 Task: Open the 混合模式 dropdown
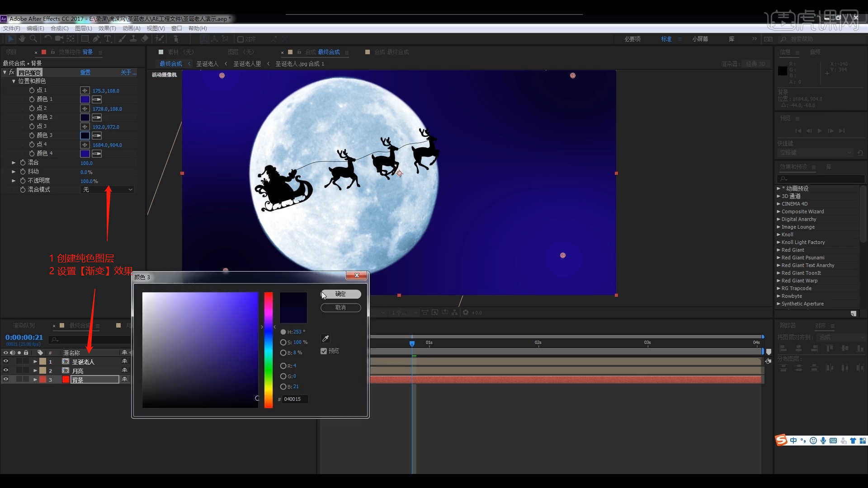pyautogui.click(x=108, y=190)
